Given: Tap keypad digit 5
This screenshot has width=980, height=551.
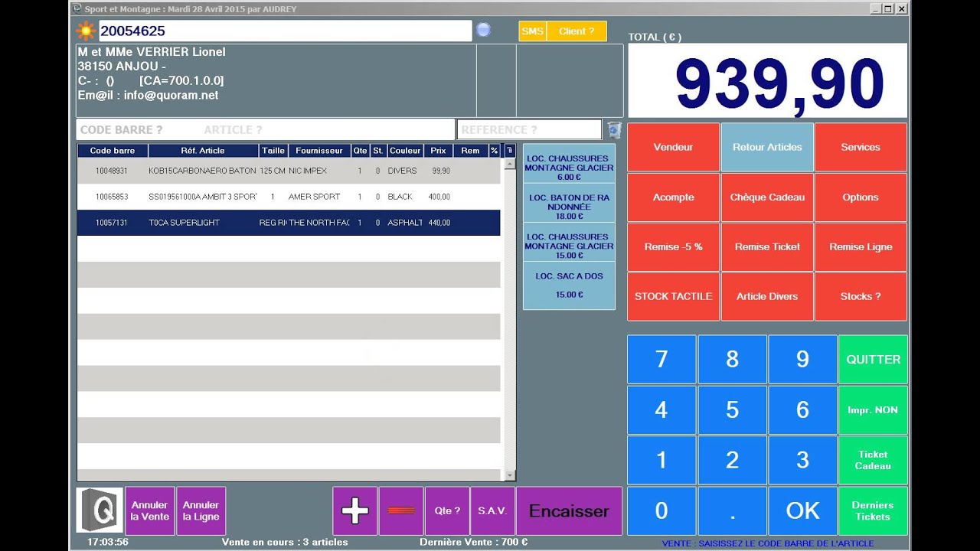Looking at the screenshot, I should (732, 409).
